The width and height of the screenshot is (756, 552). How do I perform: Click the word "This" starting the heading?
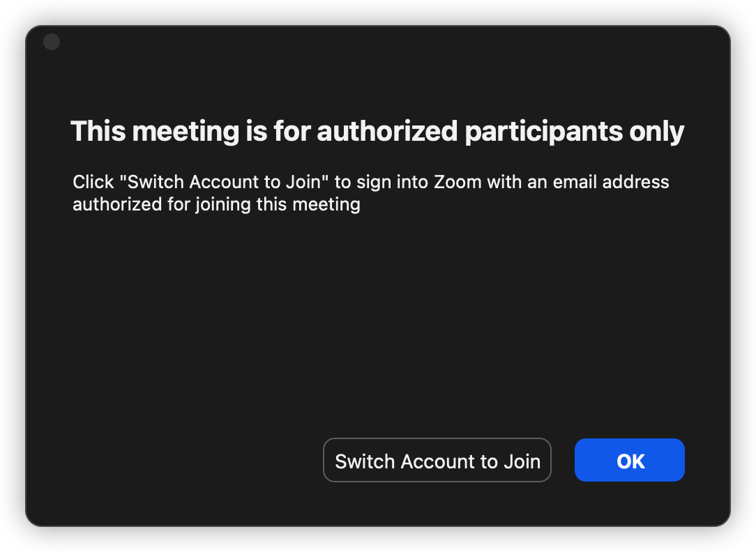tap(99, 131)
